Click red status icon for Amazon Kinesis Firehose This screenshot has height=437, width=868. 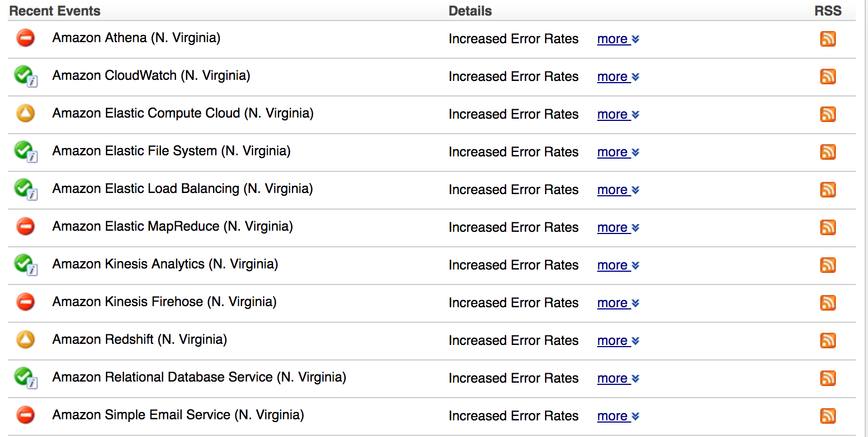click(x=26, y=302)
